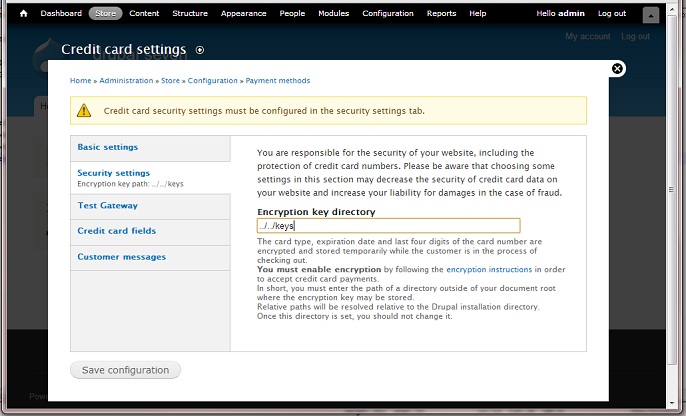Open the Reports menu

pyautogui.click(x=441, y=14)
